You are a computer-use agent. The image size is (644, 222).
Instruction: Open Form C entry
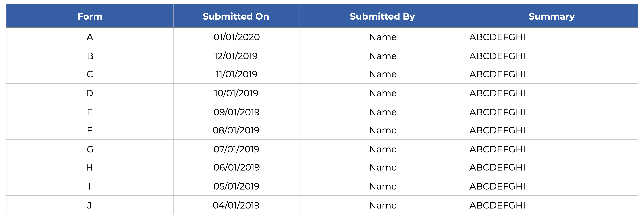pyautogui.click(x=90, y=74)
